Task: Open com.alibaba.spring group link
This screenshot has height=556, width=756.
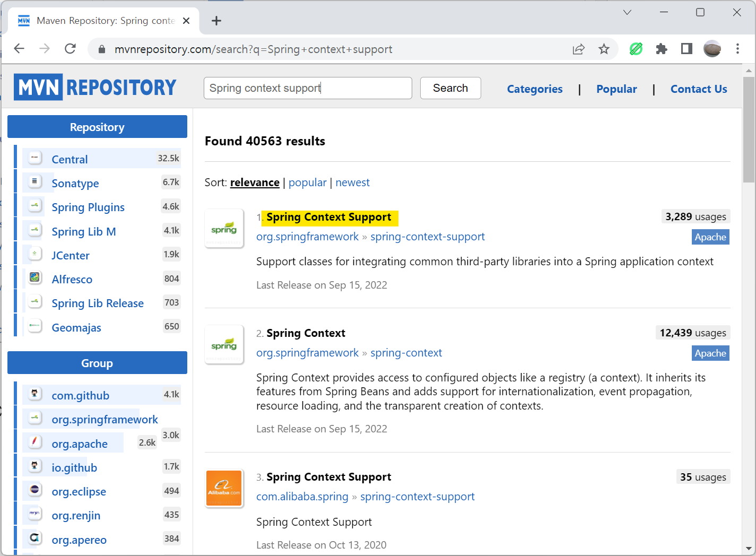Action: point(302,497)
